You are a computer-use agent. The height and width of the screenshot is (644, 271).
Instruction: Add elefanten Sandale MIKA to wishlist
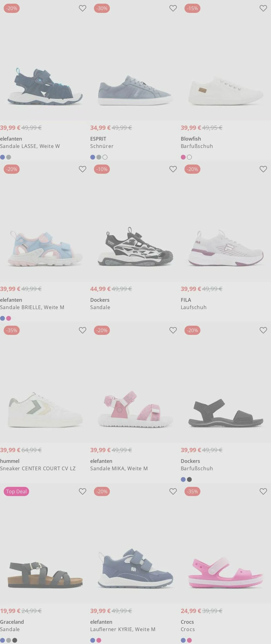pyautogui.click(x=173, y=330)
